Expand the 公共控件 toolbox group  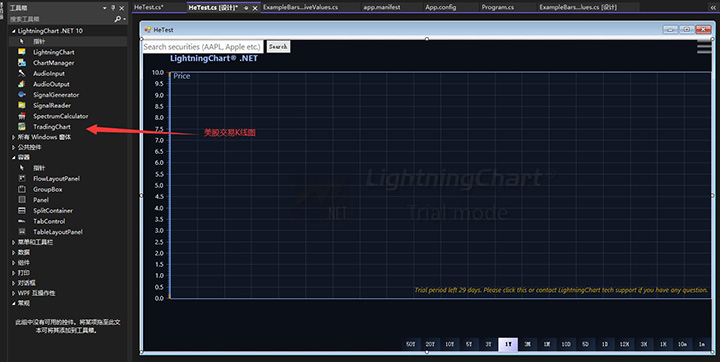pyautogui.click(x=13, y=147)
